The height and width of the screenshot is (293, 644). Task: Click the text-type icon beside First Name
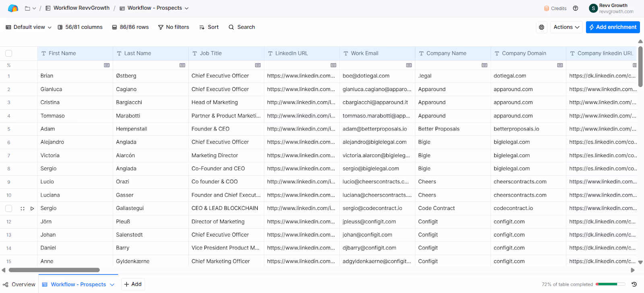(x=43, y=53)
